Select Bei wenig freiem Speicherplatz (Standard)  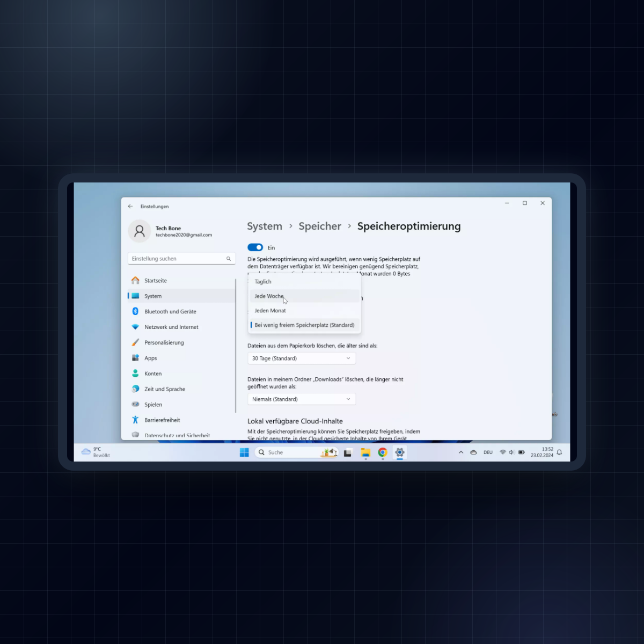coord(305,325)
